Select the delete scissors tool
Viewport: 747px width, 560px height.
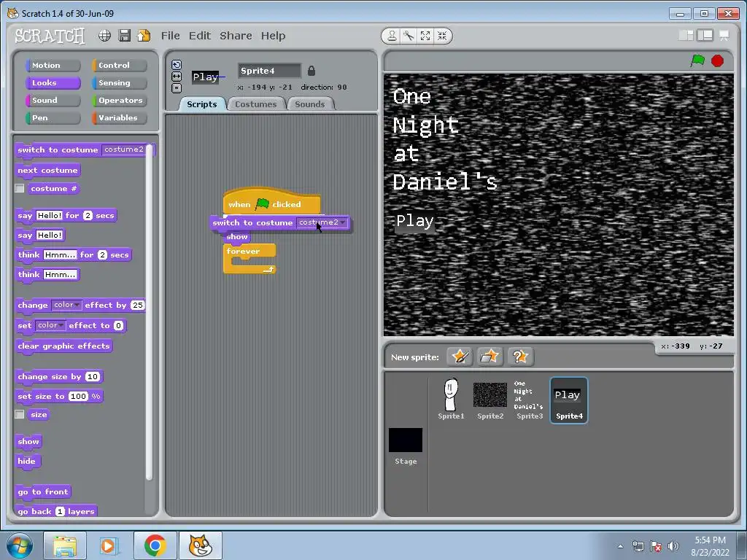409,36
